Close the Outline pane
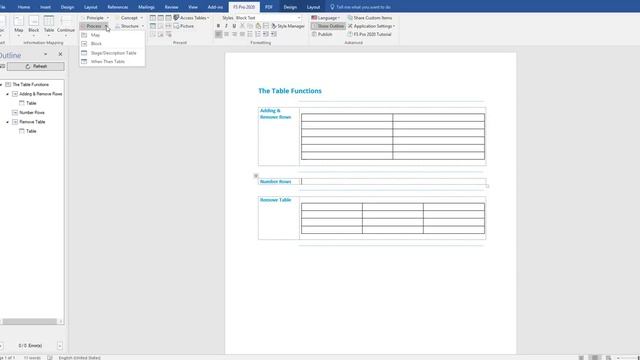Screen dimensions: 640x360 60,54
